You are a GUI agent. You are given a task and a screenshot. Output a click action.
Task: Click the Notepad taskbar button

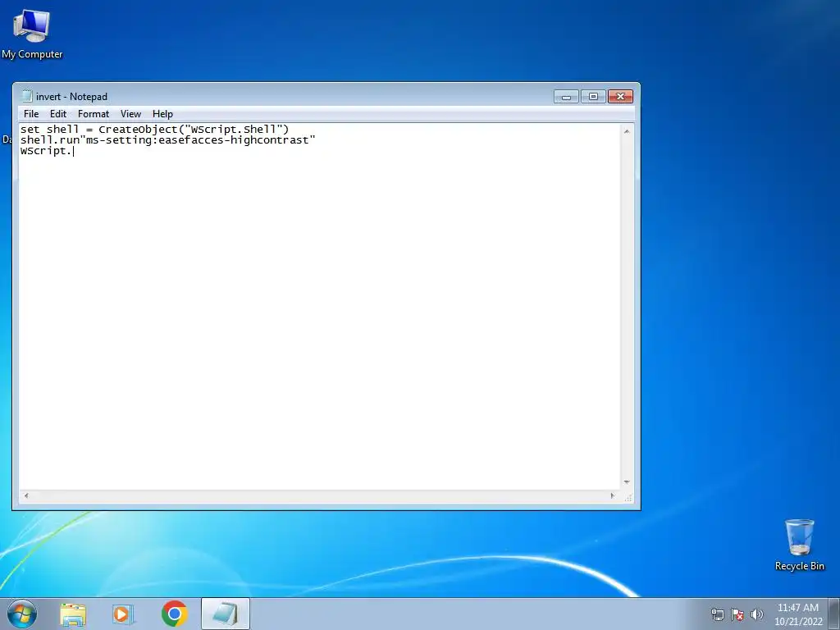click(226, 614)
